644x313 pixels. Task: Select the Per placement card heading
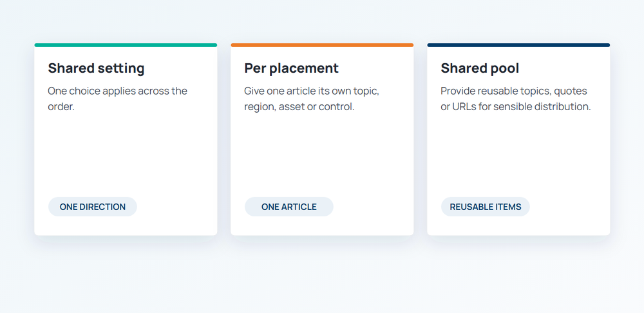point(291,68)
